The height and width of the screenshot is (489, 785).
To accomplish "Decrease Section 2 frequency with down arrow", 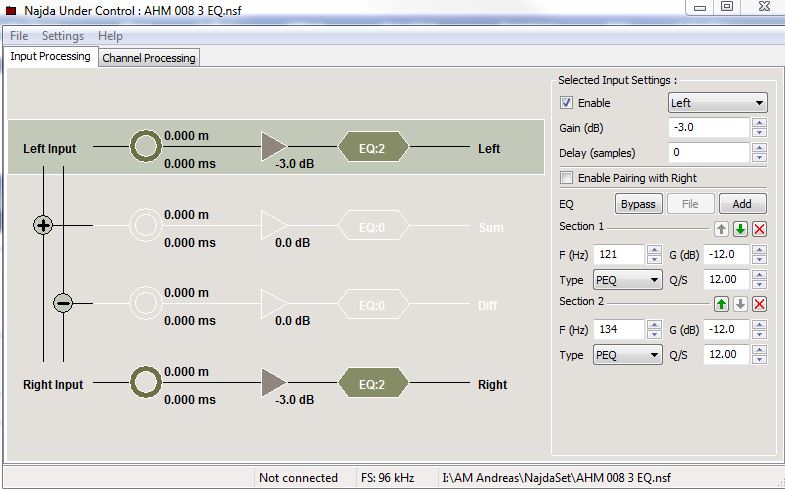I will (654, 334).
